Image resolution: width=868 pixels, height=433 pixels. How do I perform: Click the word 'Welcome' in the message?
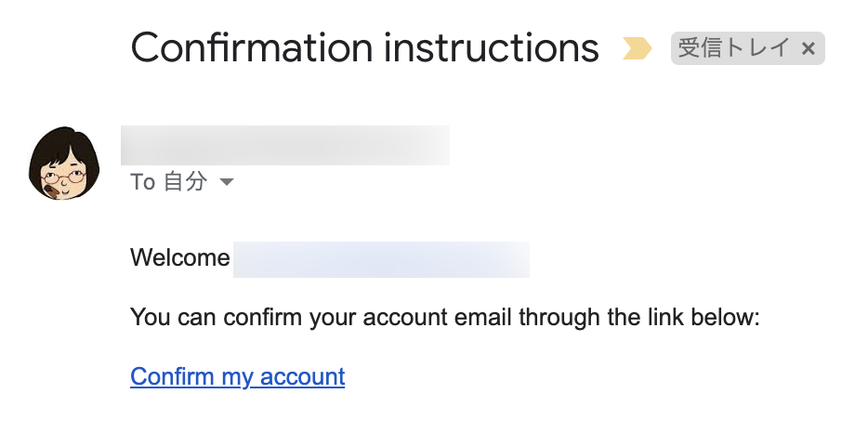coord(180,257)
